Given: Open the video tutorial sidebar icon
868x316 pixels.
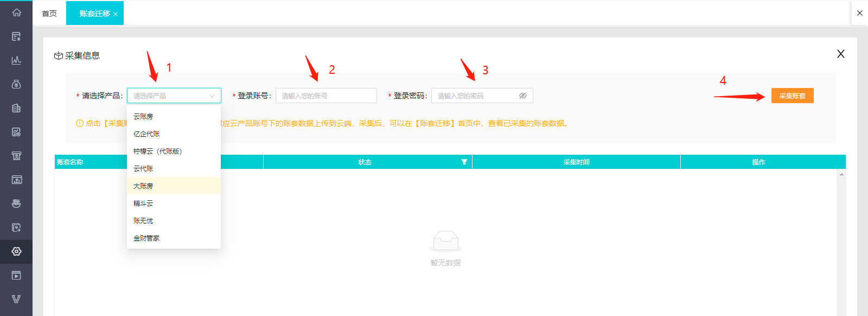Looking at the screenshot, I should click(16, 275).
